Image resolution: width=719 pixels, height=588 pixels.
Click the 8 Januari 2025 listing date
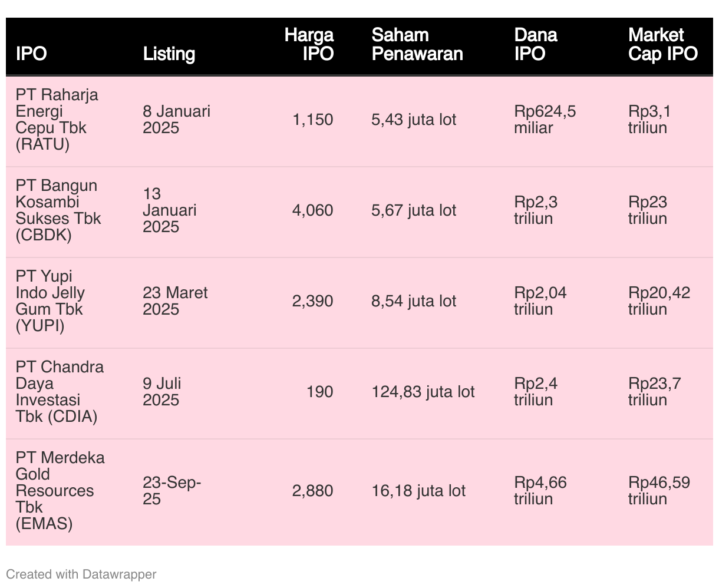point(176,120)
